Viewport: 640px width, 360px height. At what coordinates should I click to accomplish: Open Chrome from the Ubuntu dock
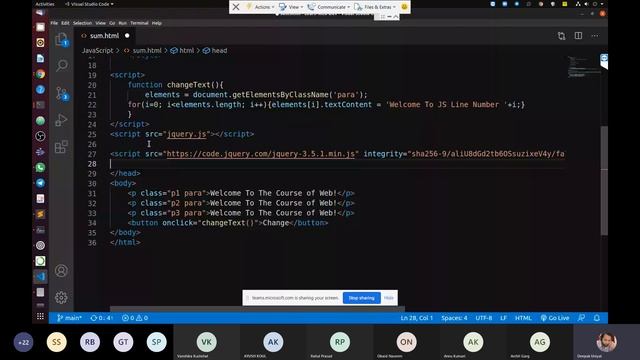40,74
